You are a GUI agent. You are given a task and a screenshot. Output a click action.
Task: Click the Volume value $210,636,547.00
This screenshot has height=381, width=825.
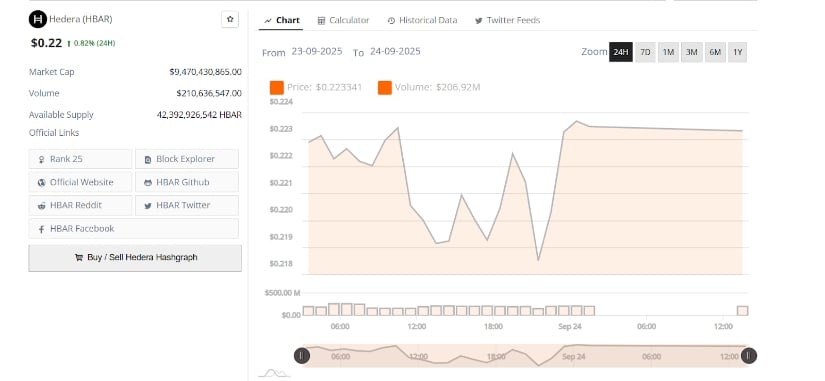[209, 93]
